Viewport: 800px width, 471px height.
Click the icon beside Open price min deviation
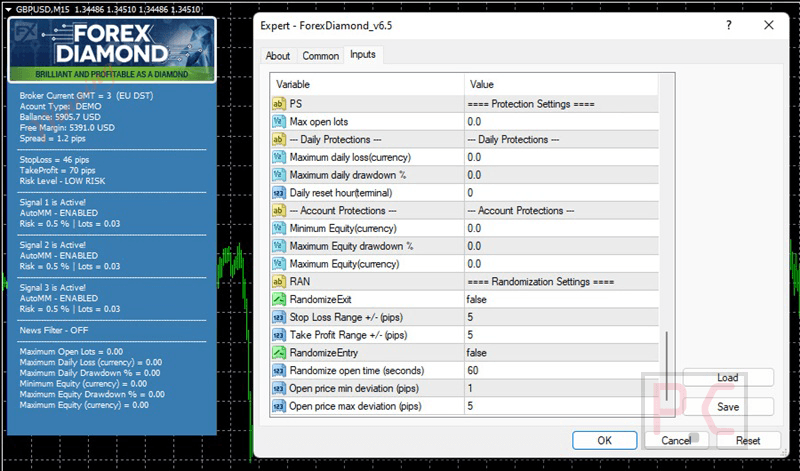pos(279,388)
